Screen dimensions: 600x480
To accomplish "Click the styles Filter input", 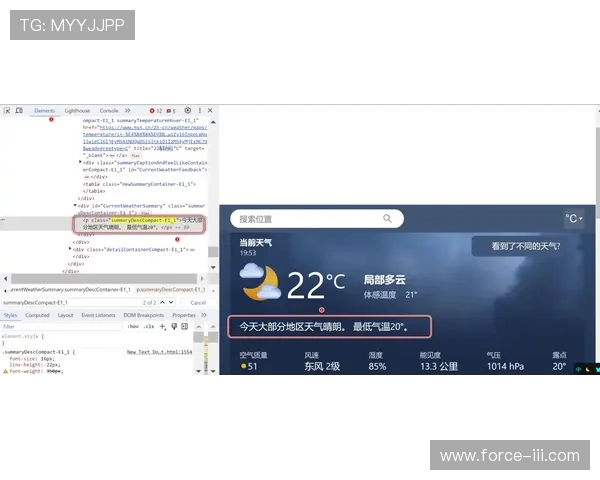I will (x=61, y=327).
